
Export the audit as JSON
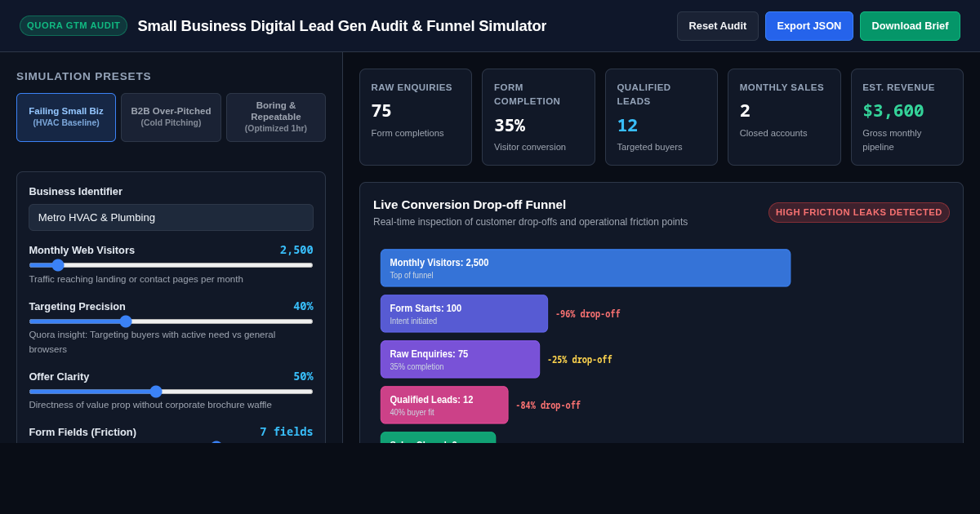808,26
